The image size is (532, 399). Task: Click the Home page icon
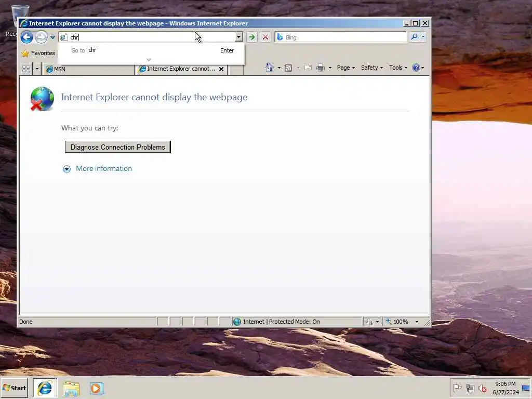(x=270, y=68)
